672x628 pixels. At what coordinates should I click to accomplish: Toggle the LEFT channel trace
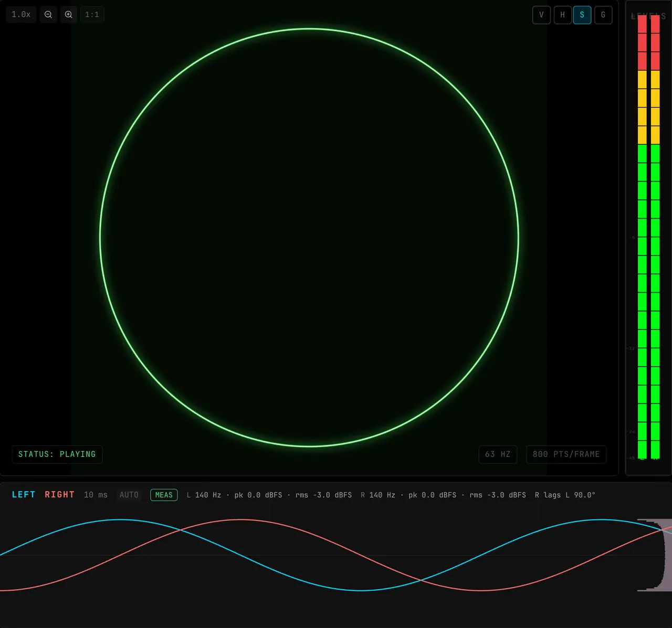pyautogui.click(x=24, y=495)
